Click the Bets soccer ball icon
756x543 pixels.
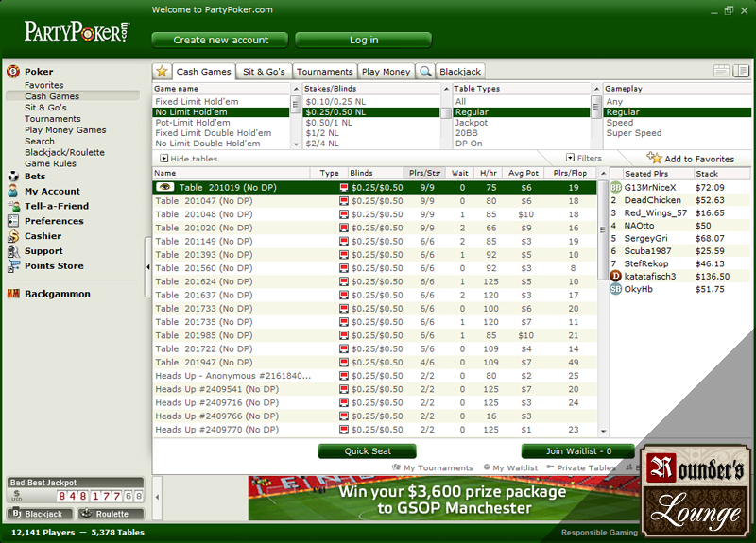13,177
